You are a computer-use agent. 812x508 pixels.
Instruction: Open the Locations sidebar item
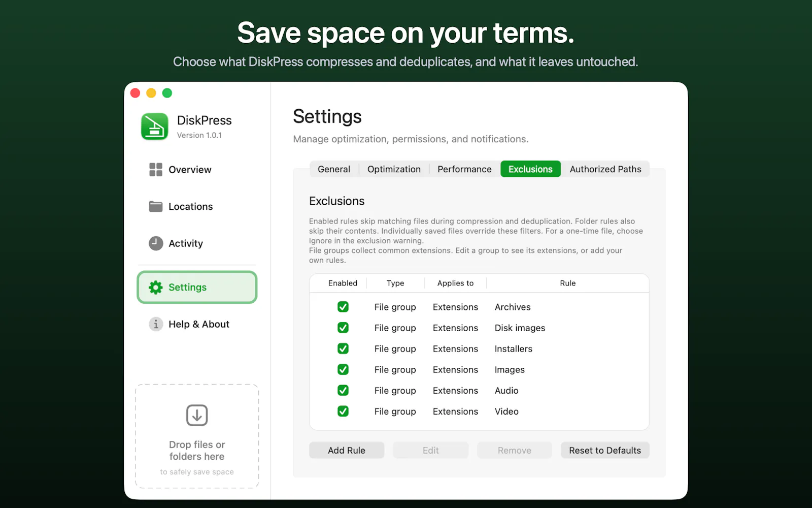tap(197, 206)
